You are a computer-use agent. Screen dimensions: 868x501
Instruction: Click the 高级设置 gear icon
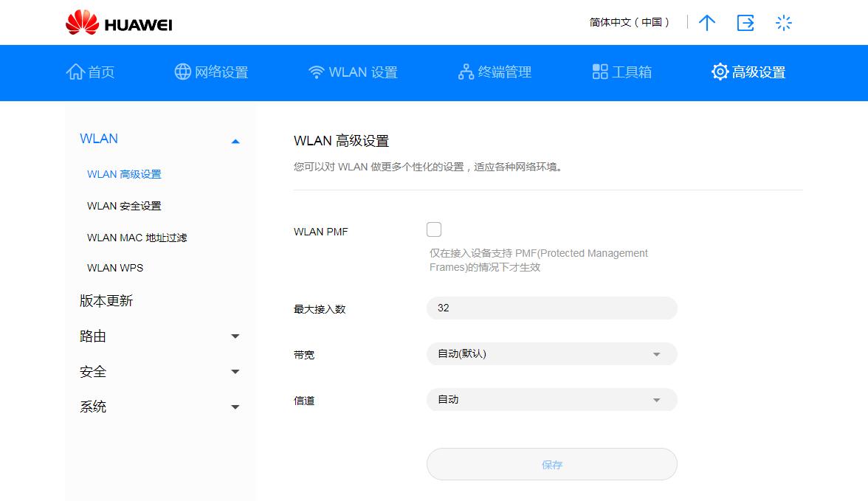(x=720, y=72)
